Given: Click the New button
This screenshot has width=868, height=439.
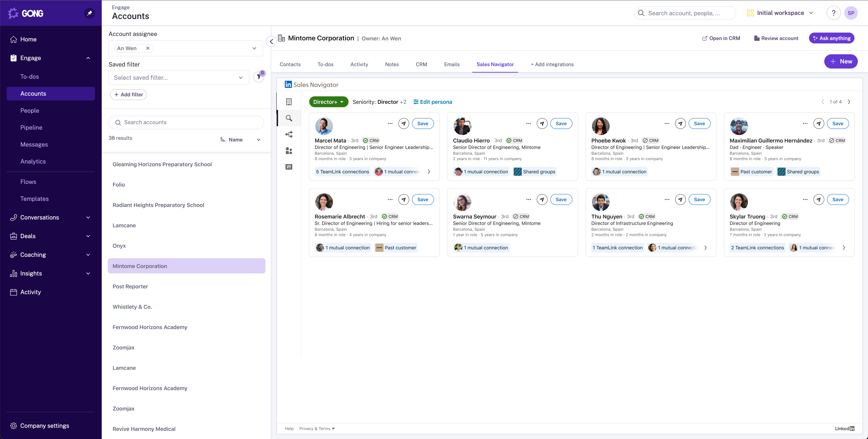Looking at the screenshot, I should coord(841,61).
